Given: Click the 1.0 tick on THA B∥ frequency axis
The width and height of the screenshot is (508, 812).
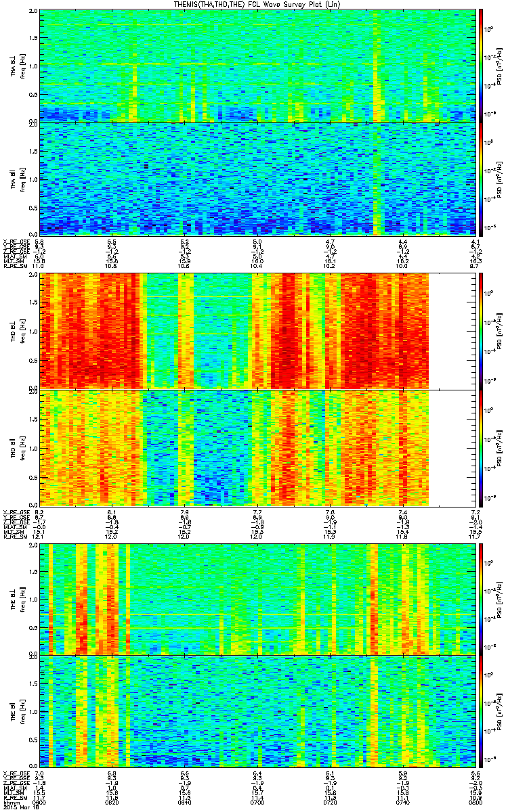Looking at the screenshot, I should (x=33, y=179).
